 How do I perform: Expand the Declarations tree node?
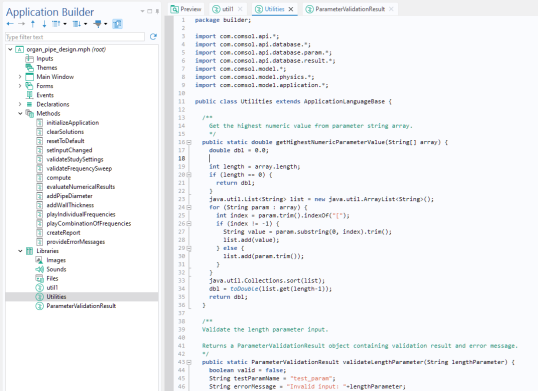pyautogui.click(x=20, y=104)
